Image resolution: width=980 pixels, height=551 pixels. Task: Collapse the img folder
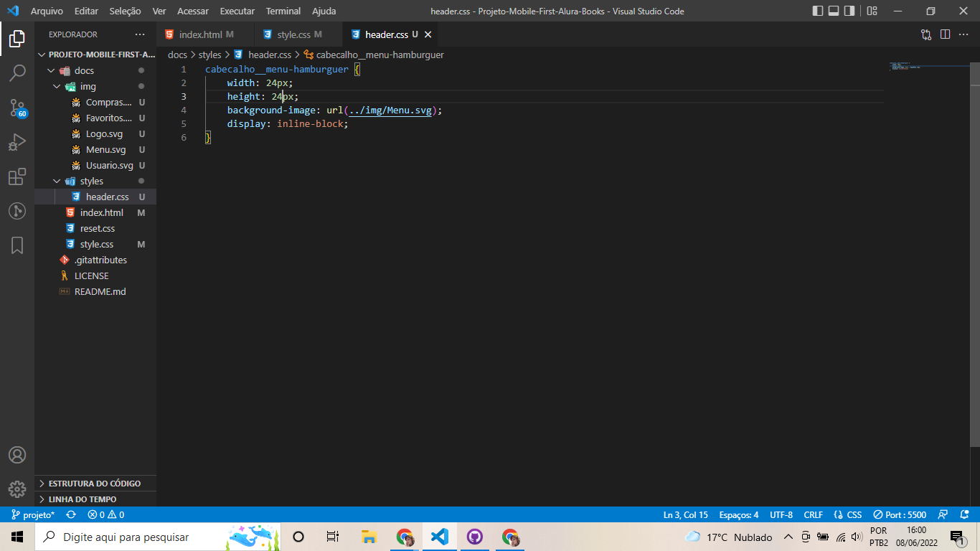point(95,86)
